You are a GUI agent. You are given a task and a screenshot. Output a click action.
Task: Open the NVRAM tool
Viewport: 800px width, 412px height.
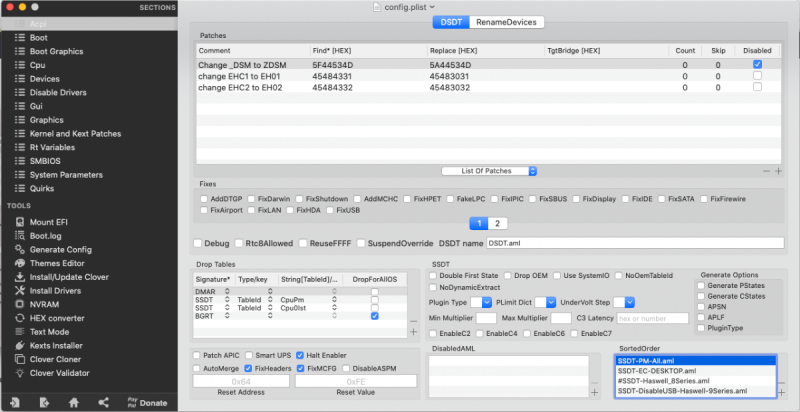click(46, 304)
